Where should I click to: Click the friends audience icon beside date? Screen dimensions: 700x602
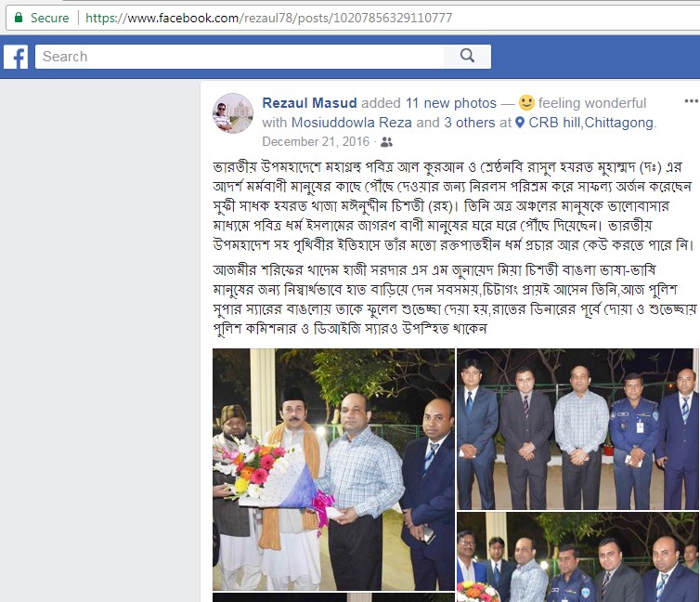pyautogui.click(x=386, y=142)
